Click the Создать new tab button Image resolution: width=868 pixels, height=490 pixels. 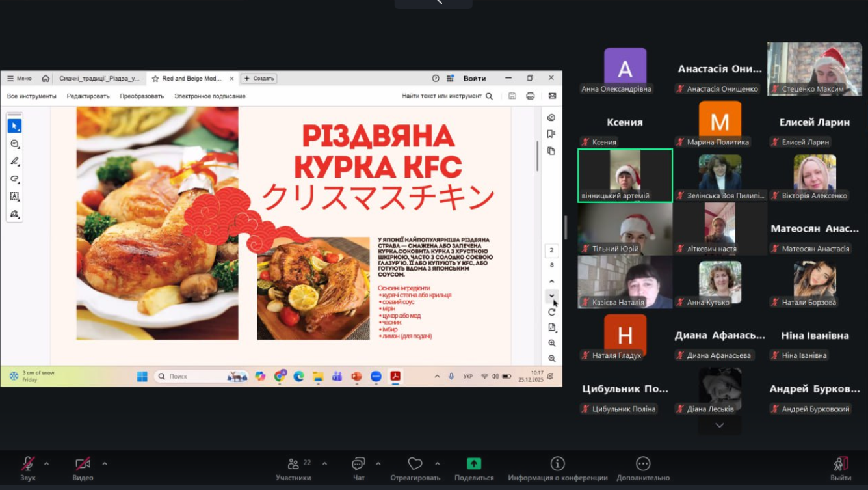pyautogui.click(x=259, y=79)
